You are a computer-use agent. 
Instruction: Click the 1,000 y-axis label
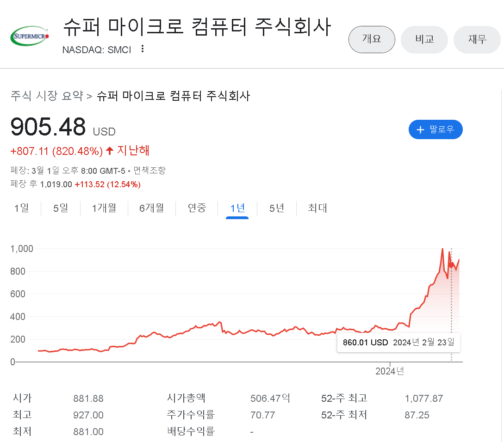(x=22, y=249)
